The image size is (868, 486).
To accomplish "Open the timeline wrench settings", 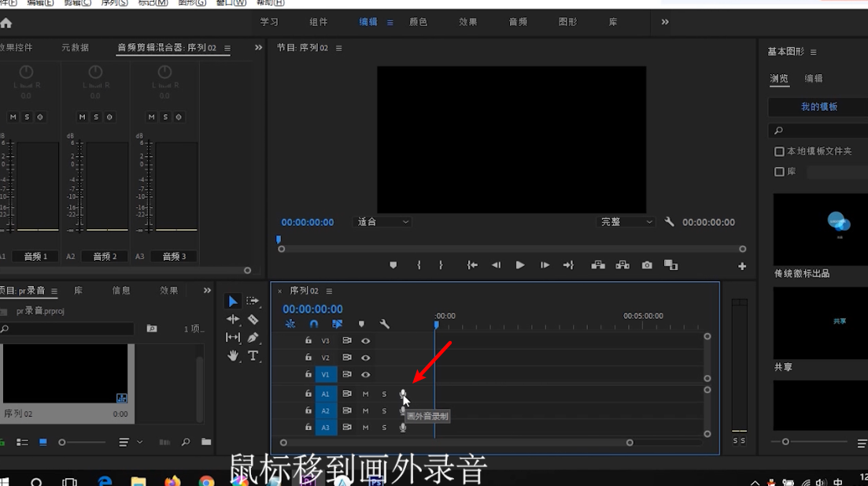I will (385, 324).
